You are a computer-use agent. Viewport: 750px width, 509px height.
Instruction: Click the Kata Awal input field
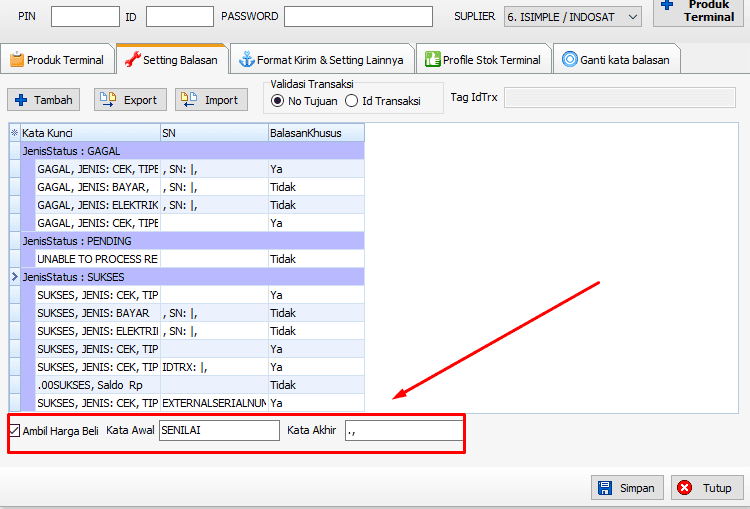coord(219,431)
